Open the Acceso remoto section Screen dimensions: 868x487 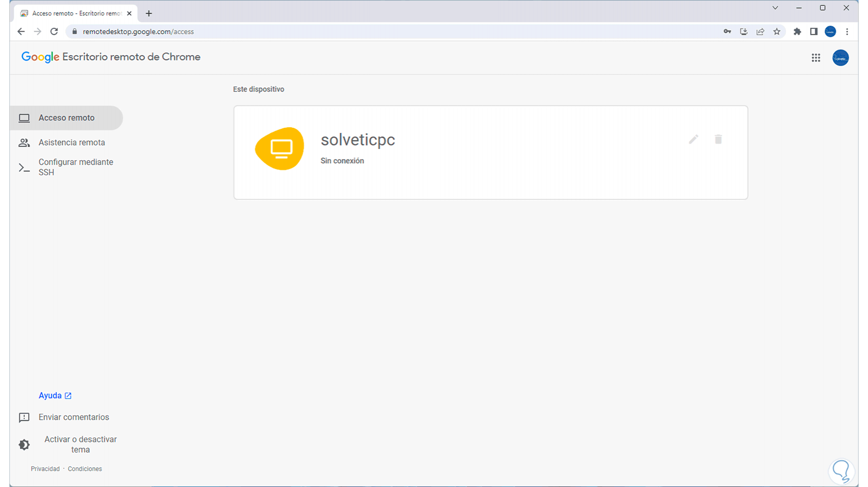coord(66,118)
